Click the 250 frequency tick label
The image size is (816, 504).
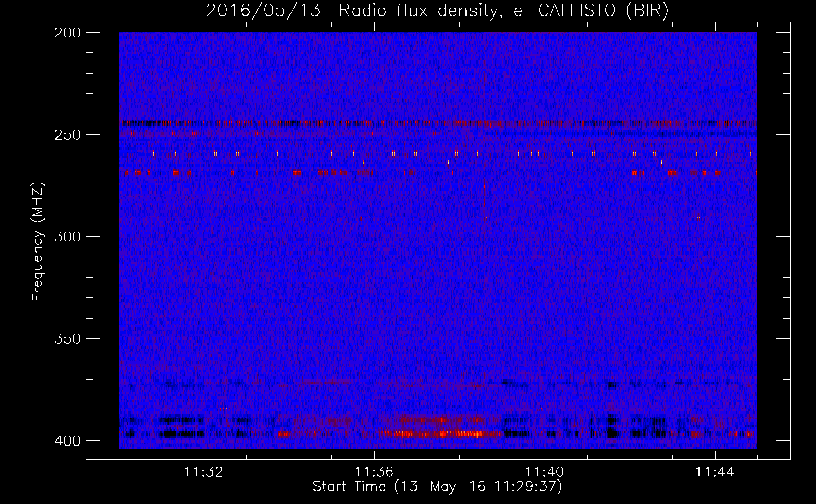pos(67,135)
